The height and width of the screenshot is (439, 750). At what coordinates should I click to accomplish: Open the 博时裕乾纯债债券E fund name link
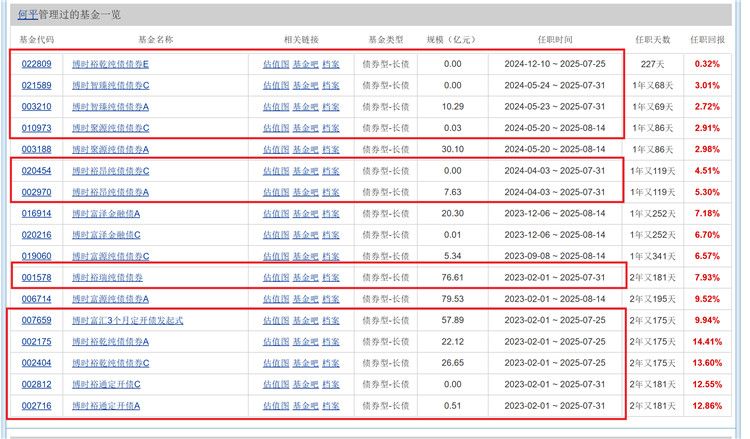click(x=110, y=64)
